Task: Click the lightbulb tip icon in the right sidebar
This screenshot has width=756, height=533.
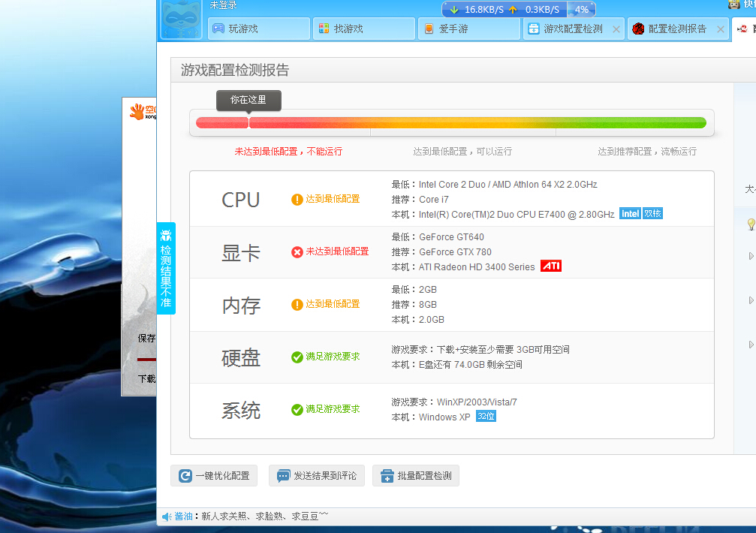Action: 751,224
